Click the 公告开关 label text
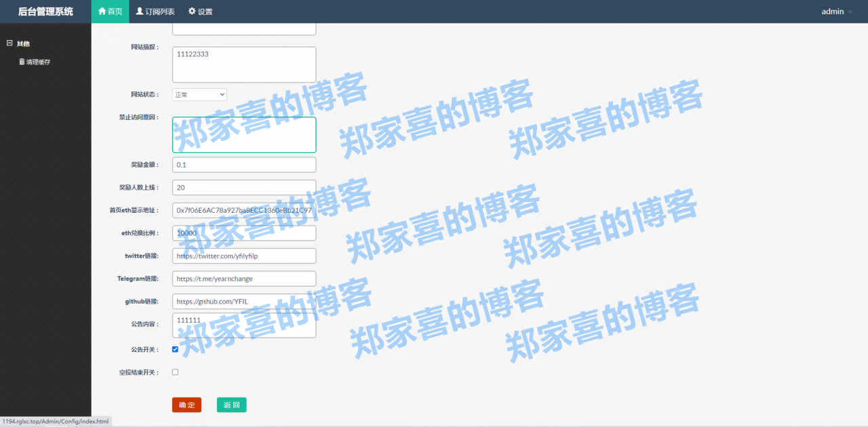This screenshot has height=427, width=868. pos(144,350)
